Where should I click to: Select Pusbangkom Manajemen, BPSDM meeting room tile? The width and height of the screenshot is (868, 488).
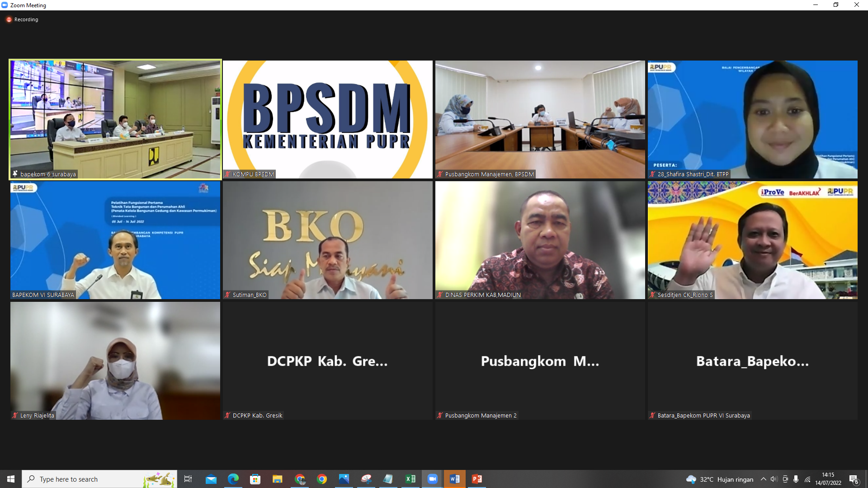click(540, 119)
